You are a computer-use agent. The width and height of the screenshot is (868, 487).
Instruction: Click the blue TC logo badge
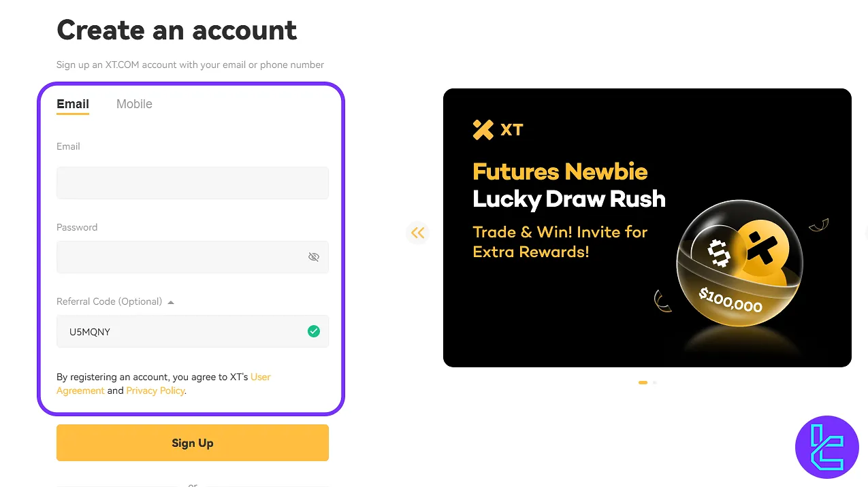(827, 448)
